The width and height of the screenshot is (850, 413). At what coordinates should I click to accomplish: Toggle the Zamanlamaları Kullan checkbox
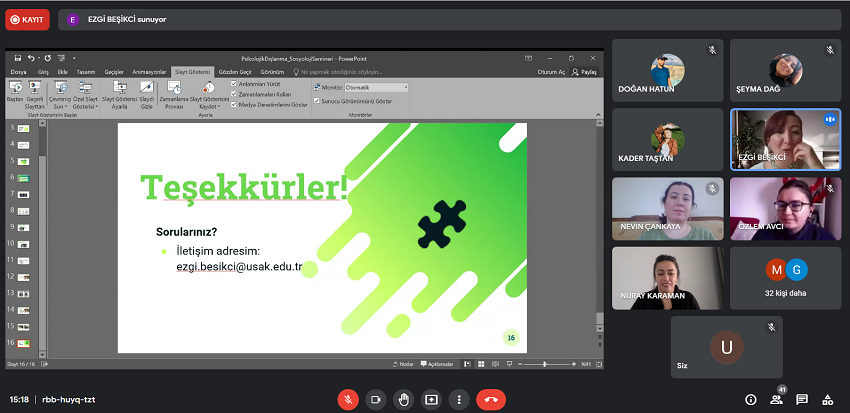[234, 93]
